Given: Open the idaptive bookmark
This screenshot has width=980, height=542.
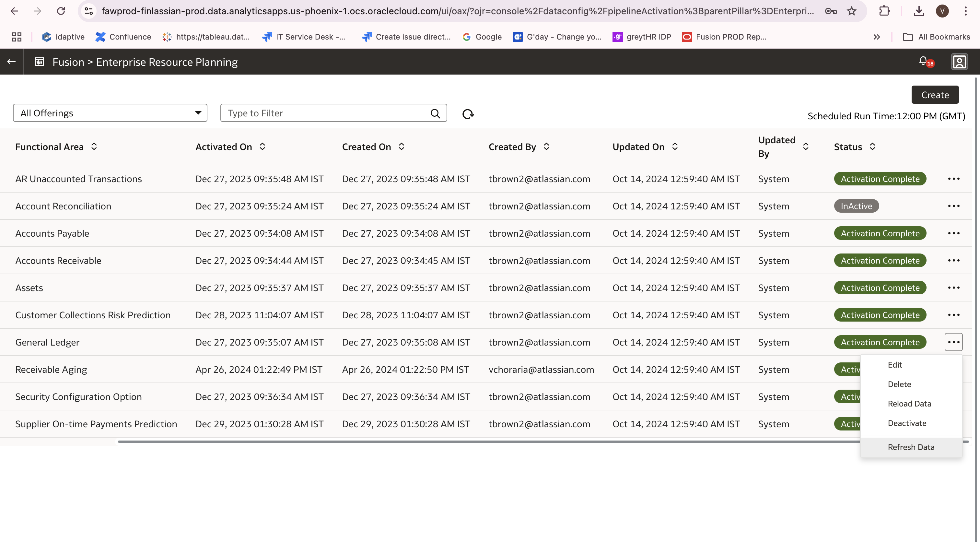Looking at the screenshot, I should (x=63, y=37).
